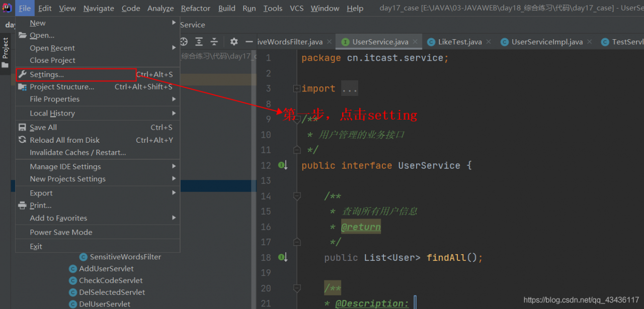This screenshot has height=309, width=644.
Task: Click the printer icon next to Print
Action: (x=22, y=205)
